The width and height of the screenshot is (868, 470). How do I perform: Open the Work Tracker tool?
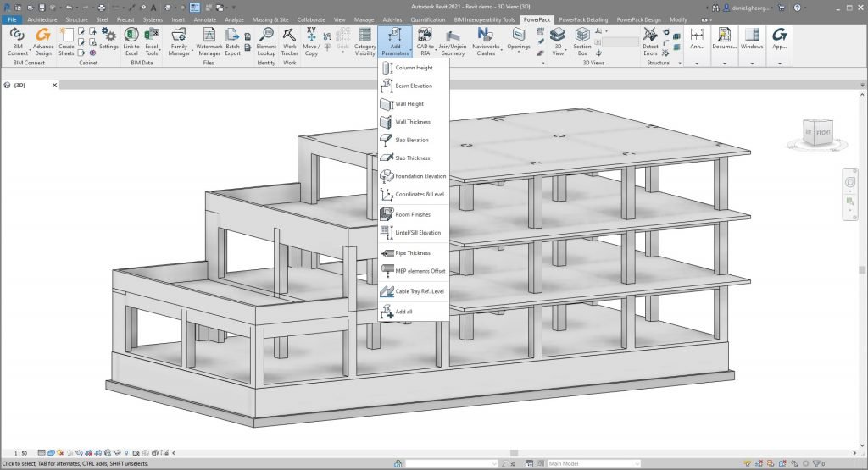290,42
